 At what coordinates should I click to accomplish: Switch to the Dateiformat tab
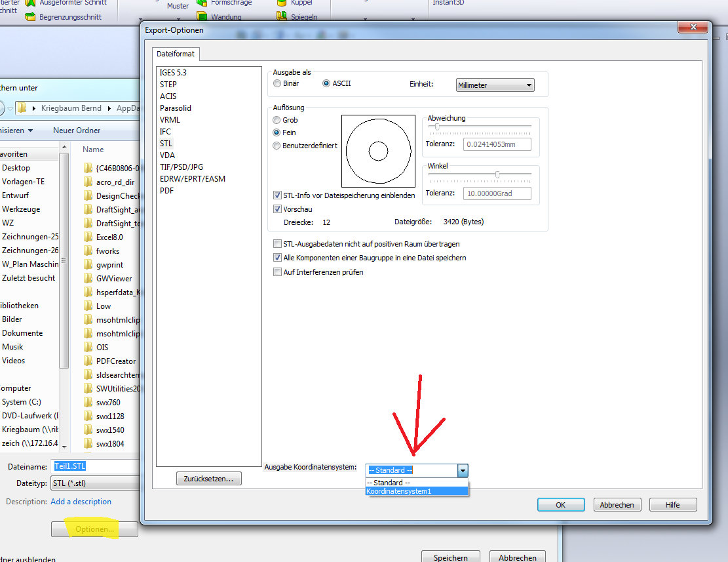176,54
